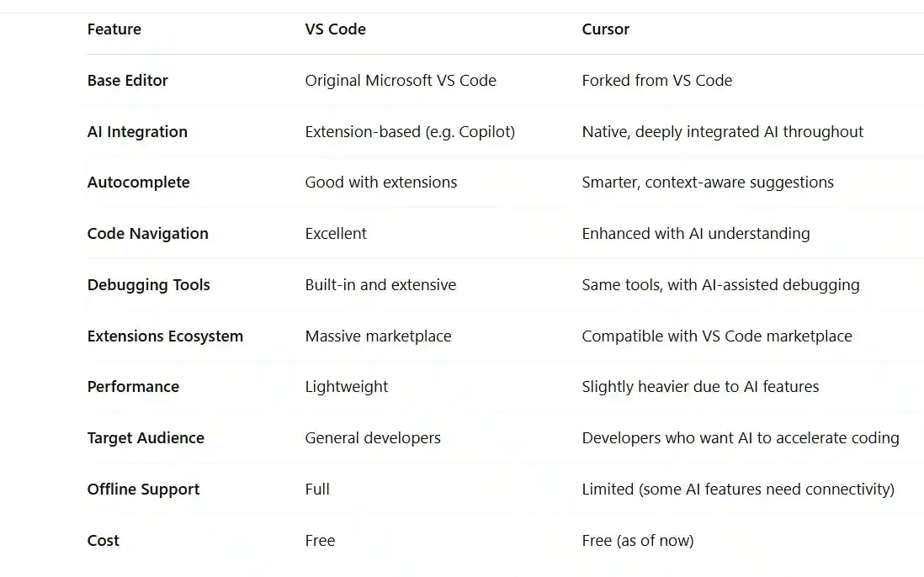The height and width of the screenshot is (577, 924).
Task: Click the Cost row label
Action: coord(104,541)
